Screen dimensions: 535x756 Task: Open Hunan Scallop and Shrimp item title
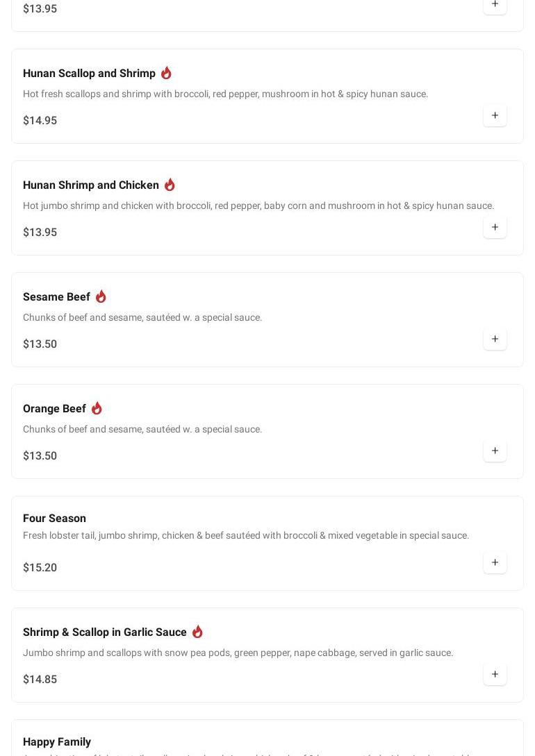pos(89,74)
